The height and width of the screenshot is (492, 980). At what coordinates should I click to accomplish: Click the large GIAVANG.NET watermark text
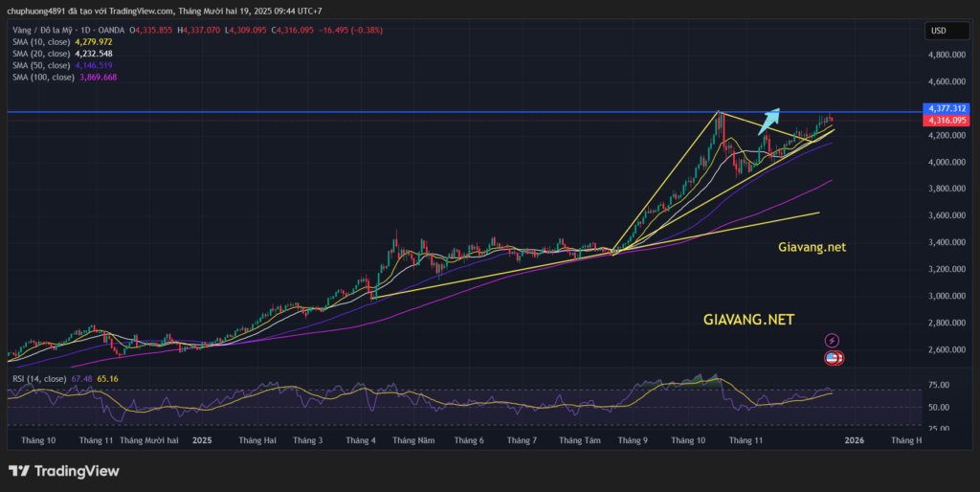point(748,321)
